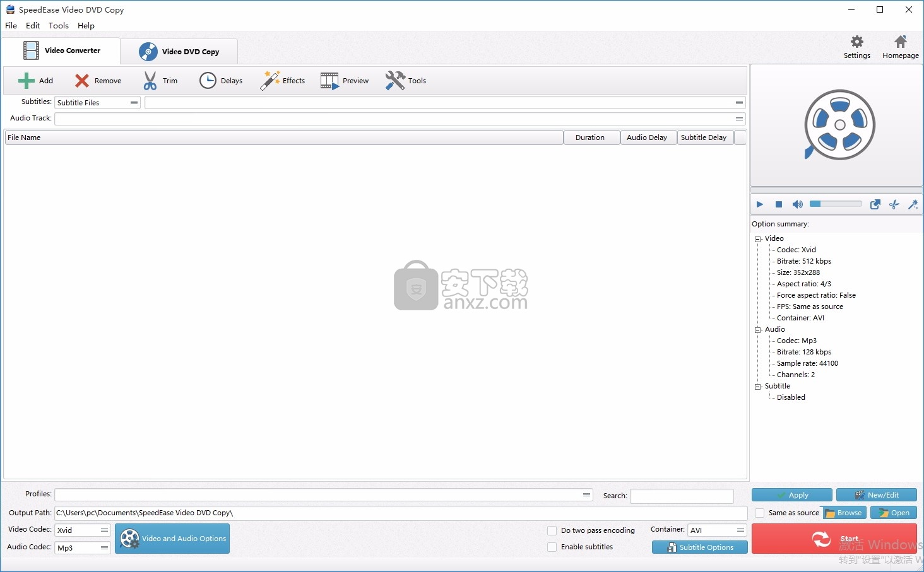Collapse the Subtitle tree node

pos(758,387)
